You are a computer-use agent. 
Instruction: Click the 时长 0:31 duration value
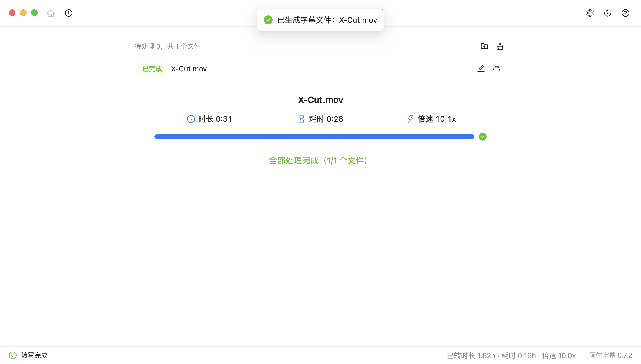pyautogui.click(x=215, y=119)
